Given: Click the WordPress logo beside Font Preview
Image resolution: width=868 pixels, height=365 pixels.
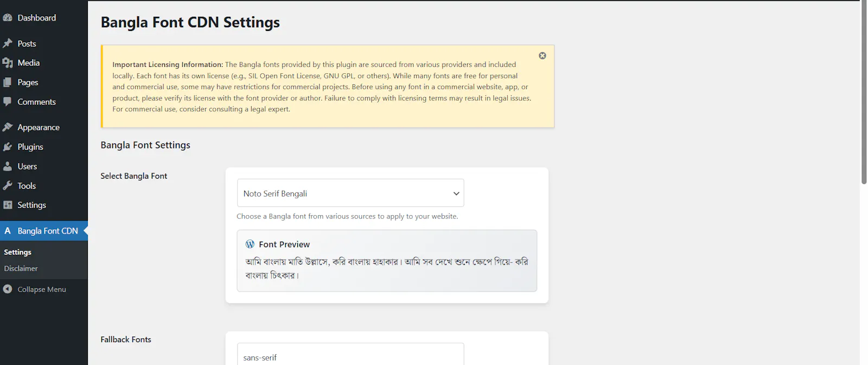Looking at the screenshot, I should 250,244.
